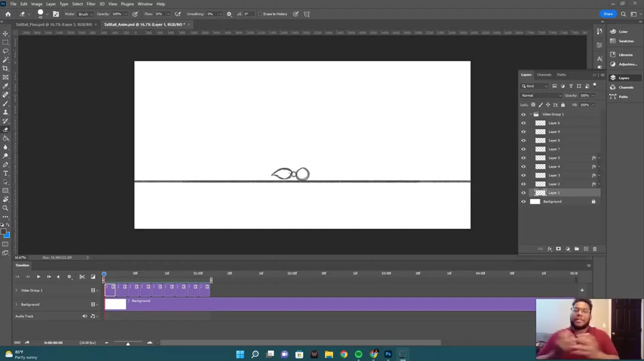Open the eraser Mode Brush dropdown
This screenshot has height=361, width=644.
pos(86,14)
